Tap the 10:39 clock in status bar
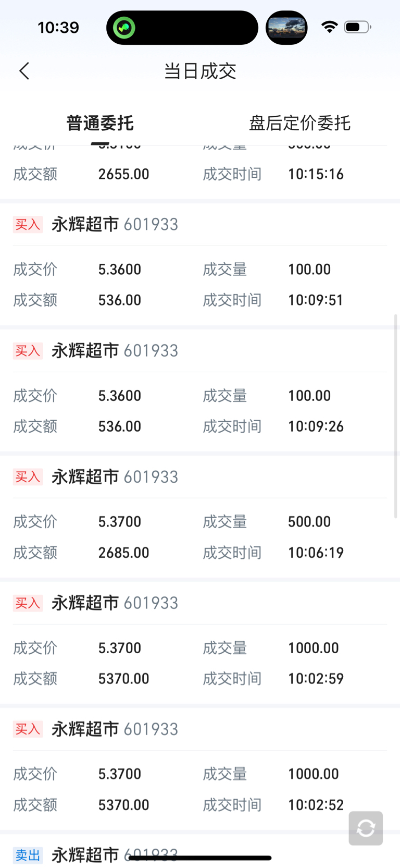Image resolution: width=400 pixels, height=868 pixels. [x=58, y=28]
